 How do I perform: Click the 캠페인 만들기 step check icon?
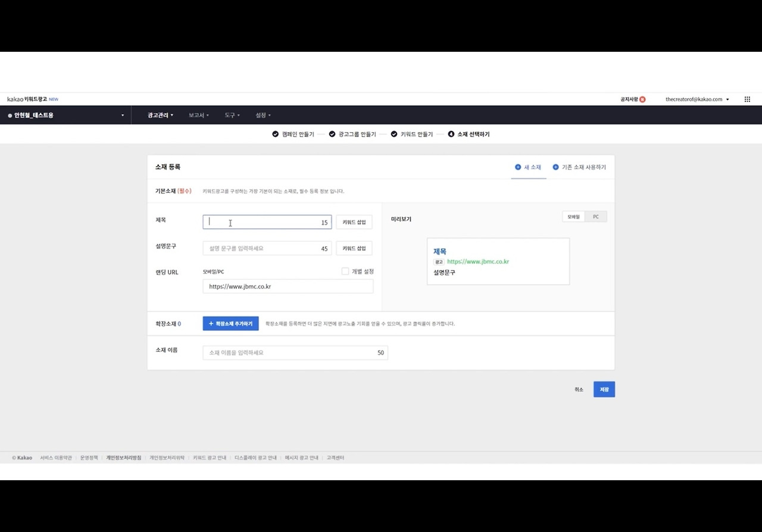(x=275, y=134)
